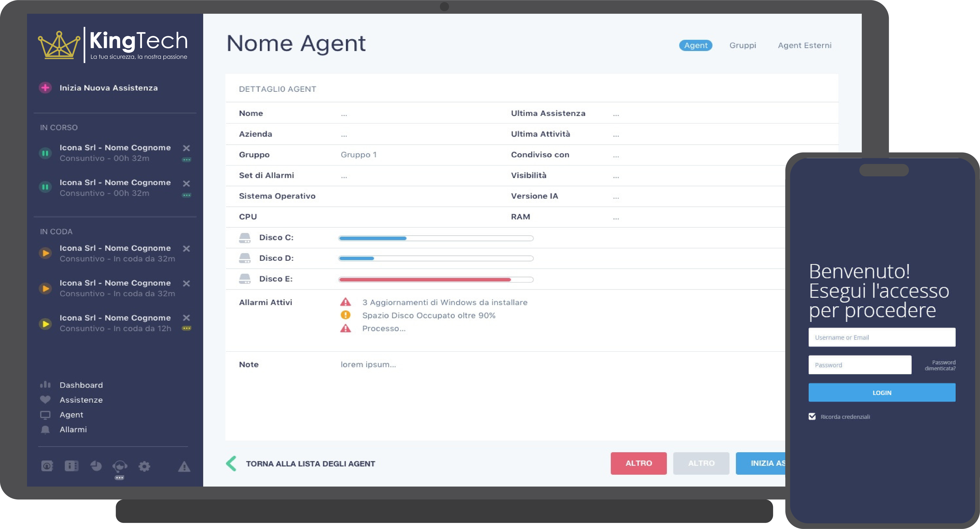The image size is (980, 529).
Task: Click the Disco C usage bar
Action: [x=436, y=238]
